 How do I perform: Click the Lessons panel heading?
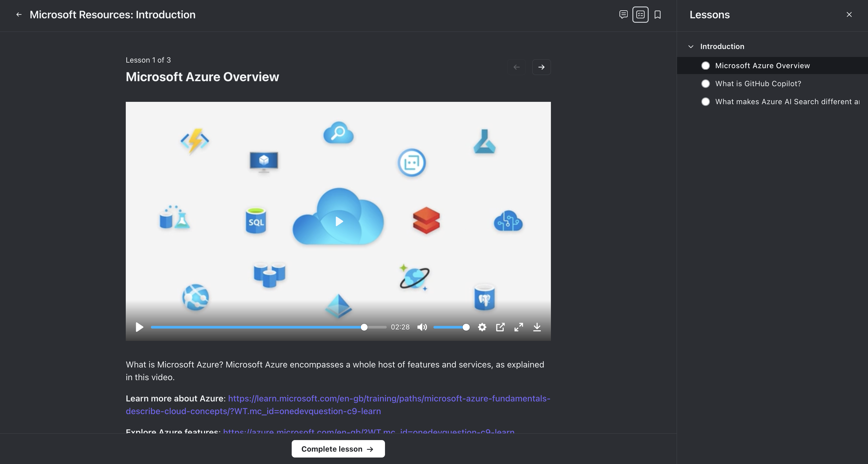(710, 14)
